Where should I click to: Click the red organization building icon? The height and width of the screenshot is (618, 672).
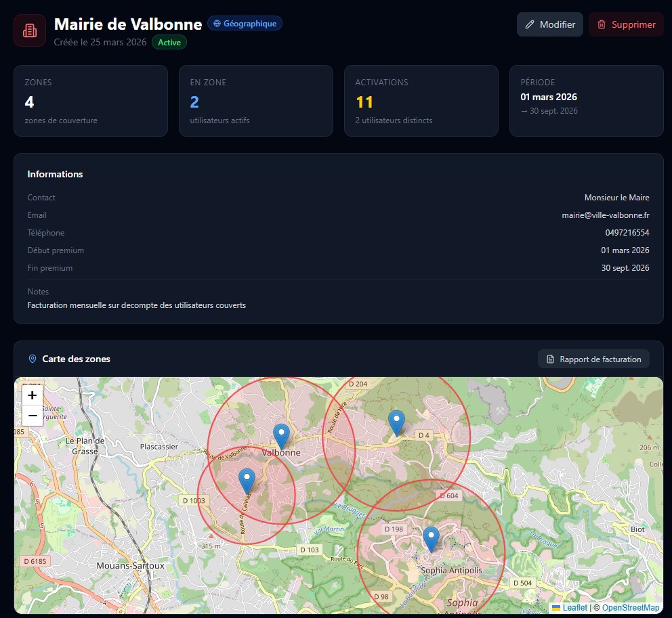click(30, 30)
